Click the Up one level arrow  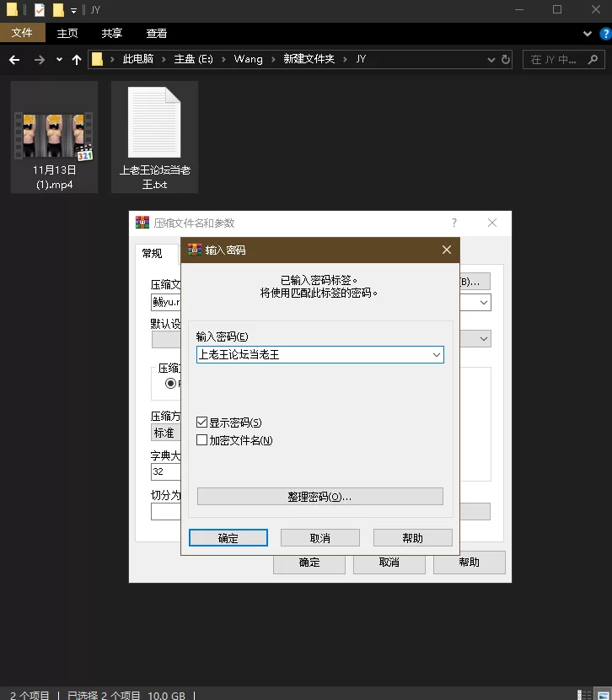coord(77,60)
